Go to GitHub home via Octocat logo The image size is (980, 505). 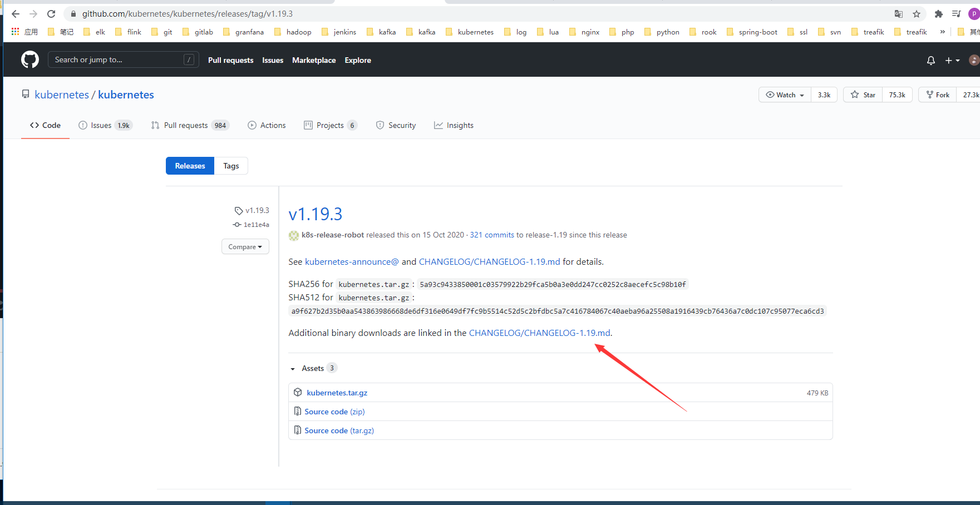(30, 60)
